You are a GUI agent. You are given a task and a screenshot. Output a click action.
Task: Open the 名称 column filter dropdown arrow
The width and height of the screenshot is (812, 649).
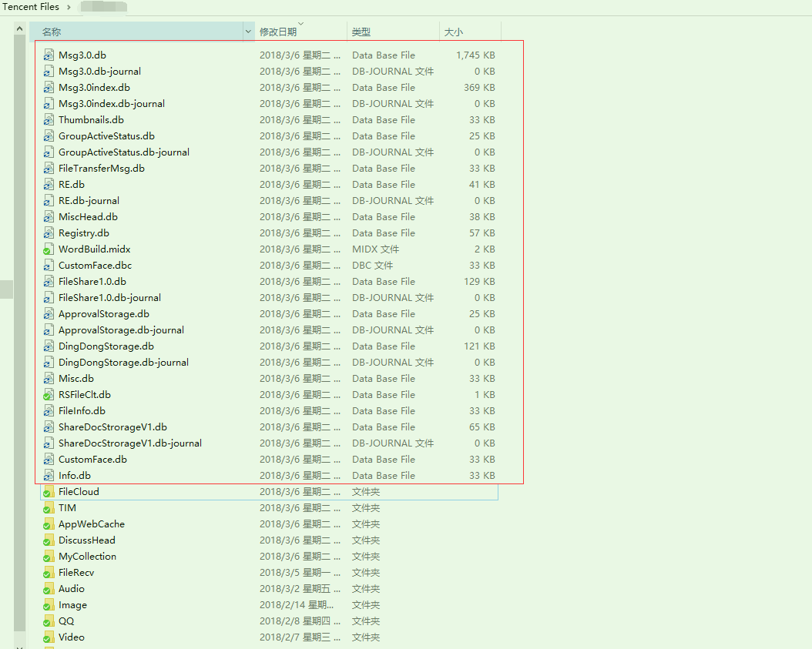248,32
